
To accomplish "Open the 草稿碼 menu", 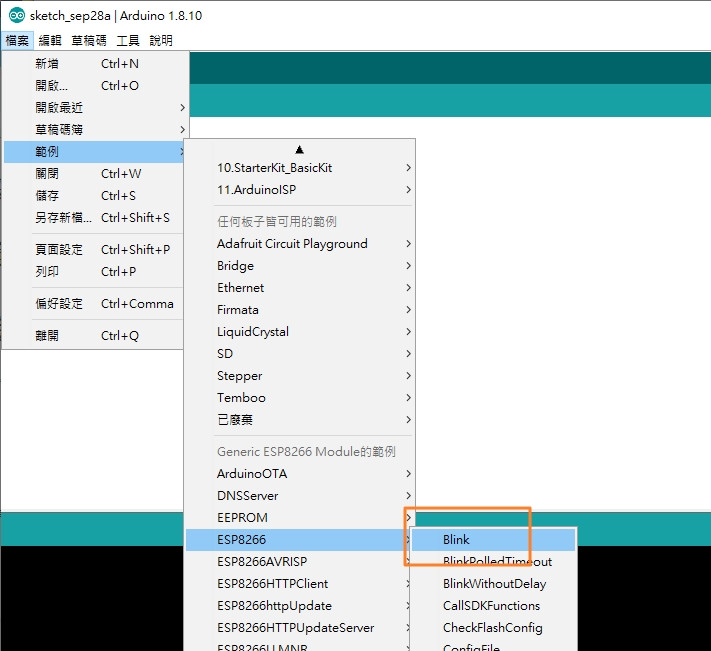I will click(x=89, y=40).
